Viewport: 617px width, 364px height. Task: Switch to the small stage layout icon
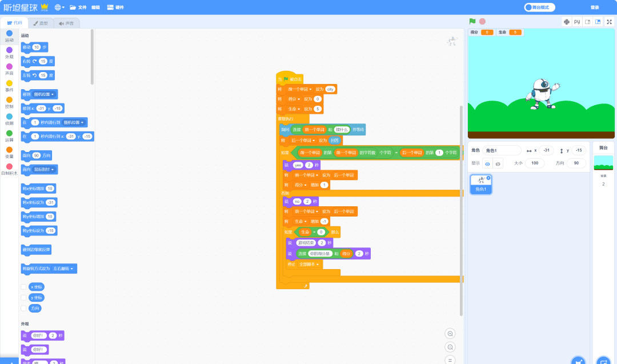coord(587,22)
